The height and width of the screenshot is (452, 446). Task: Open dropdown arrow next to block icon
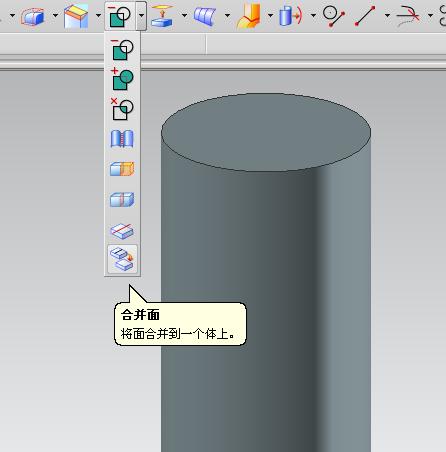pyautogui.click(x=98, y=15)
